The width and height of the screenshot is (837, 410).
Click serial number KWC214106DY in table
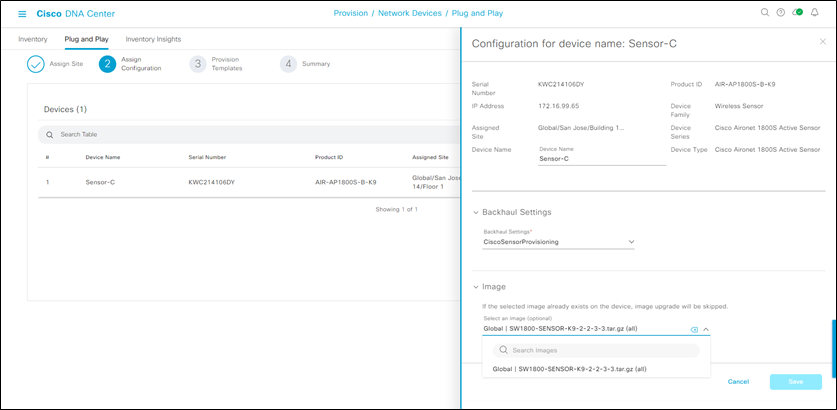pos(212,182)
